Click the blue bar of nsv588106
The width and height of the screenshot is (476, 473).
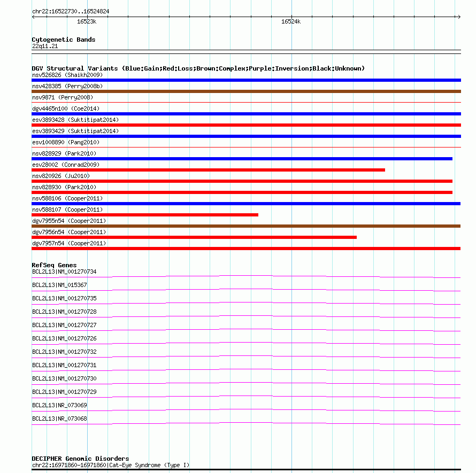point(246,204)
